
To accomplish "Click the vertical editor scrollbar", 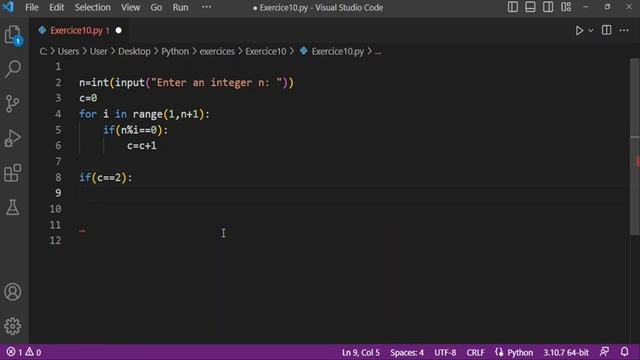I will pyautogui.click(x=635, y=147).
